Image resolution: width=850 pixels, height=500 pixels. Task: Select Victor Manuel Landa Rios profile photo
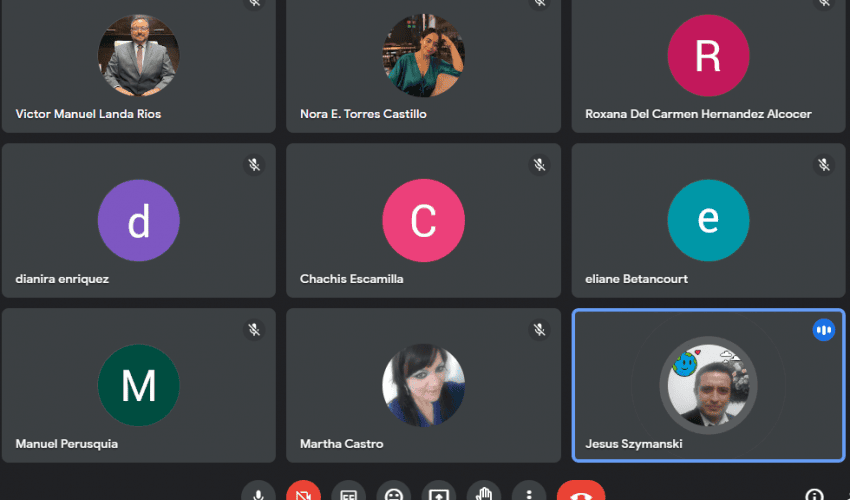138,55
